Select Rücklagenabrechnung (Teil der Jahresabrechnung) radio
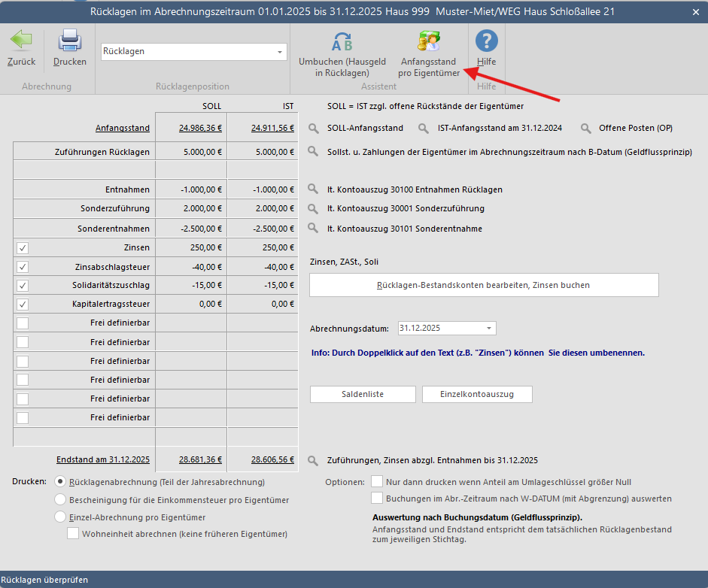708x588 pixels. tap(60, 481)
